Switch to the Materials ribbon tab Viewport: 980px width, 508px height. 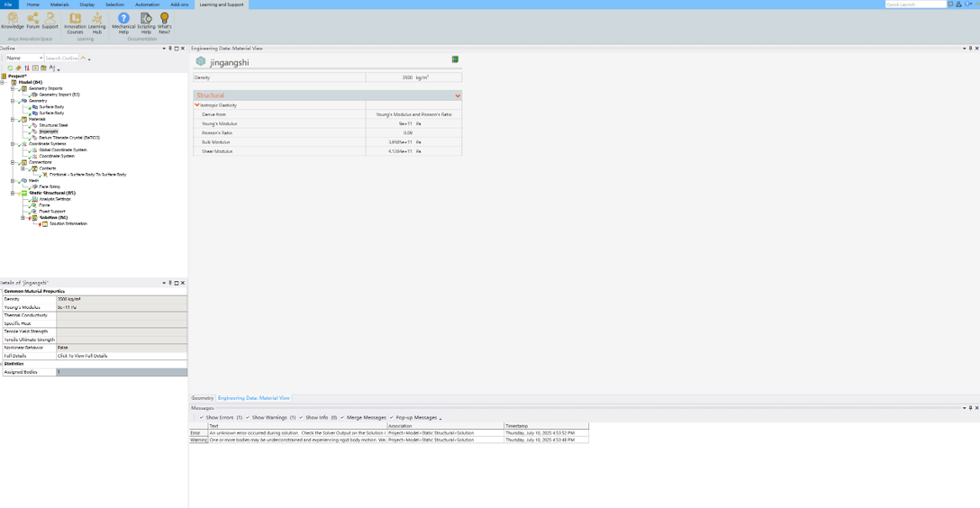[59, 5]
